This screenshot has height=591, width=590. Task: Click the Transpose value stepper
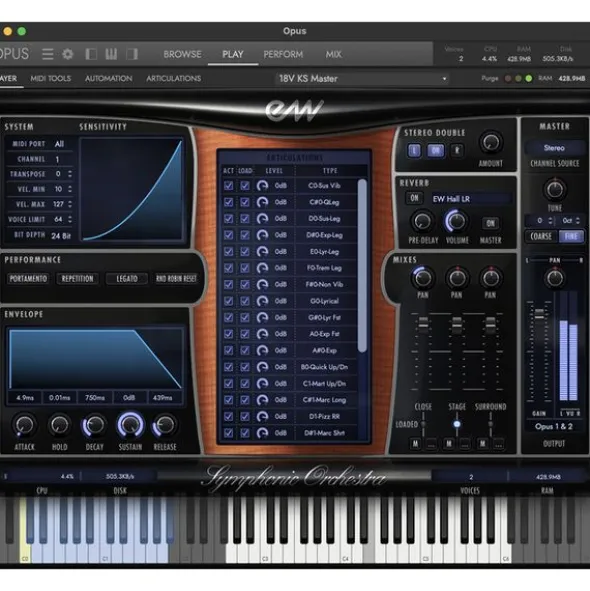(x=70, y=174)
